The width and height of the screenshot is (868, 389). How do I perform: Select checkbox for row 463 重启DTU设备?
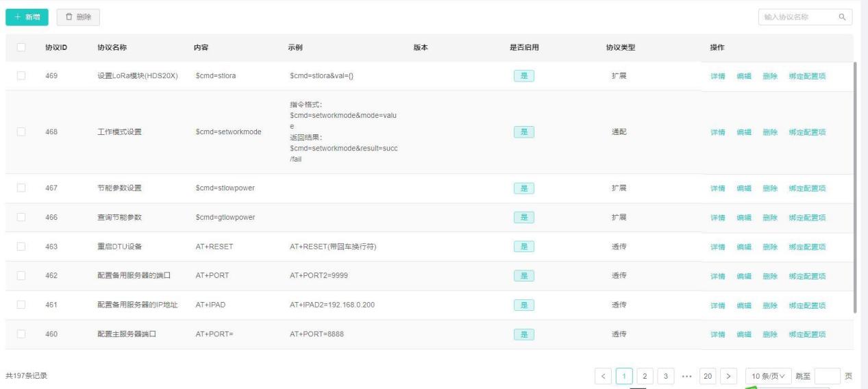point(21,247)
